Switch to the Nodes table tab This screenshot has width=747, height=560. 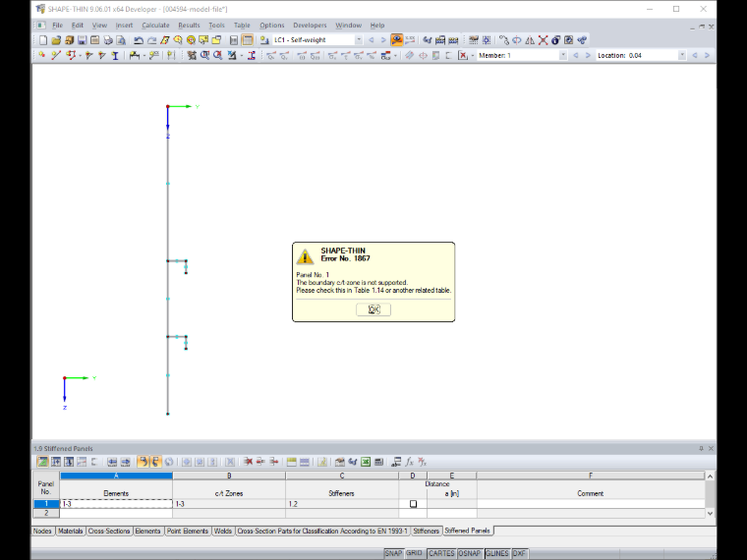[x=42, y=531]
